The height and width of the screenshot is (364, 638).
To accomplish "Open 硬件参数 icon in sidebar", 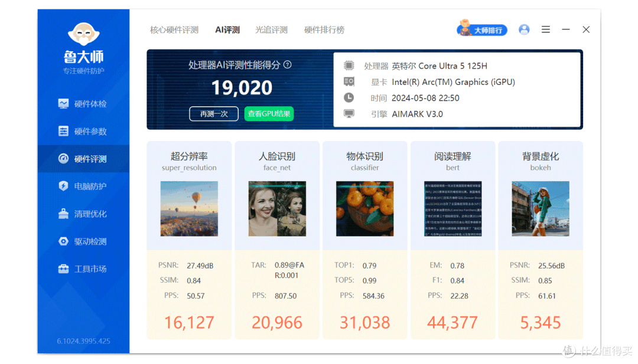I will coord(63,131).
